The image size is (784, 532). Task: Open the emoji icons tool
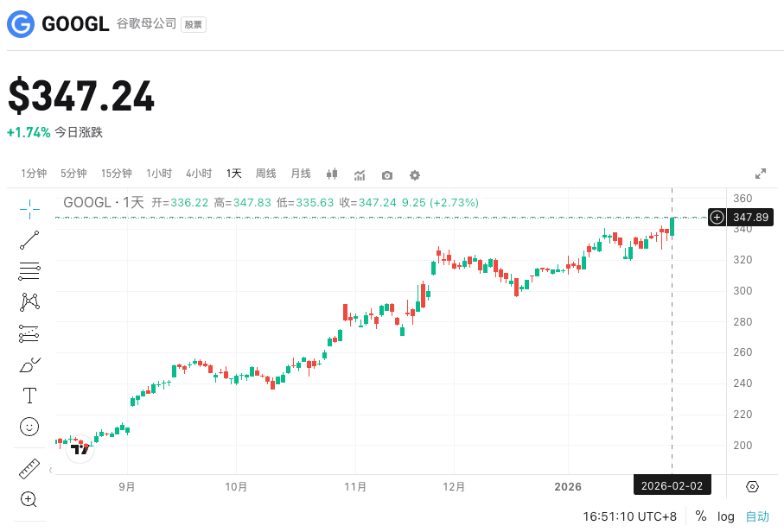(x=29, y=427)
